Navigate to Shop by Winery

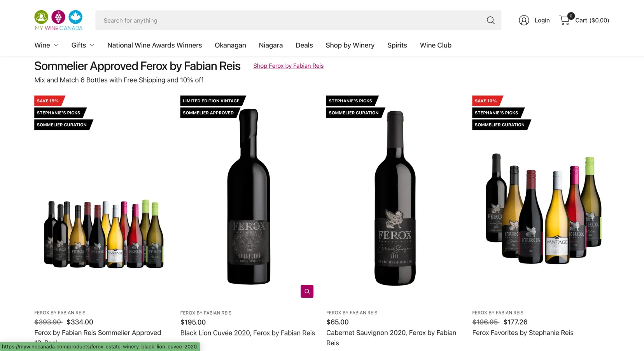point(350,45)
